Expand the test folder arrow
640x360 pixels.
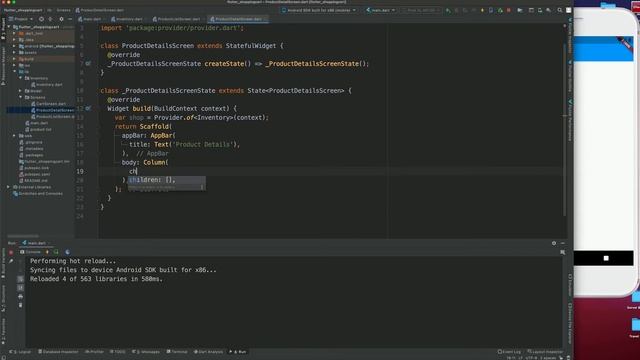15,136
